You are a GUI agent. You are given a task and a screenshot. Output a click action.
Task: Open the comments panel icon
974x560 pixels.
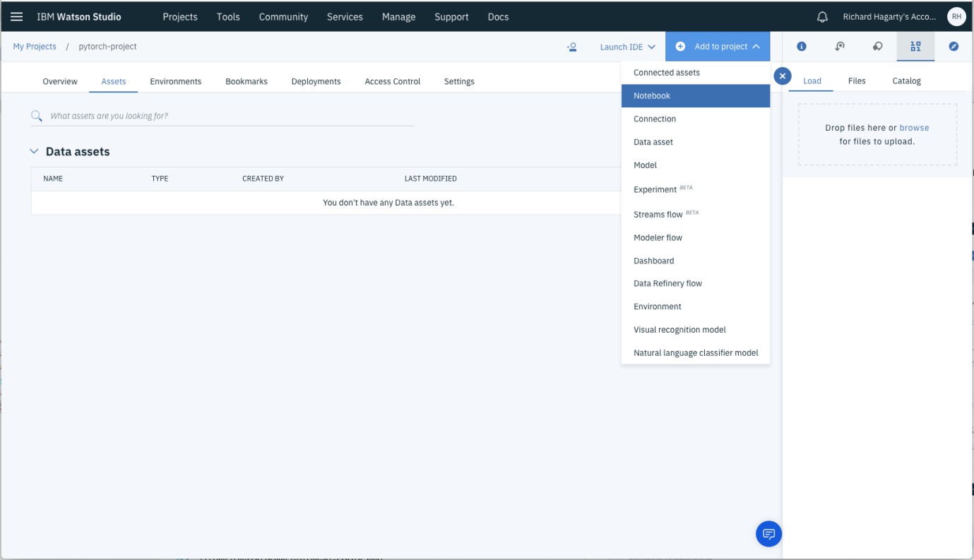pyautogui.click(x=877, y=45)
